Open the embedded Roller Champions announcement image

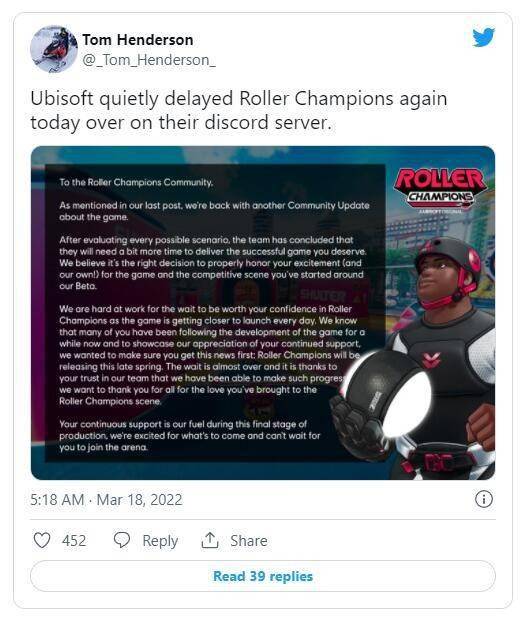(263, 313)
